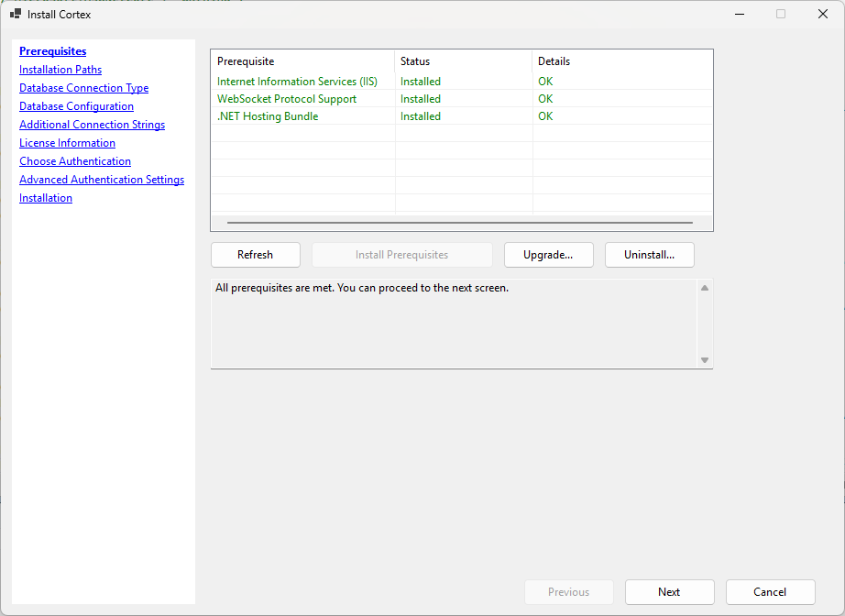Jump to Choose Authentication step

point(75,161)
